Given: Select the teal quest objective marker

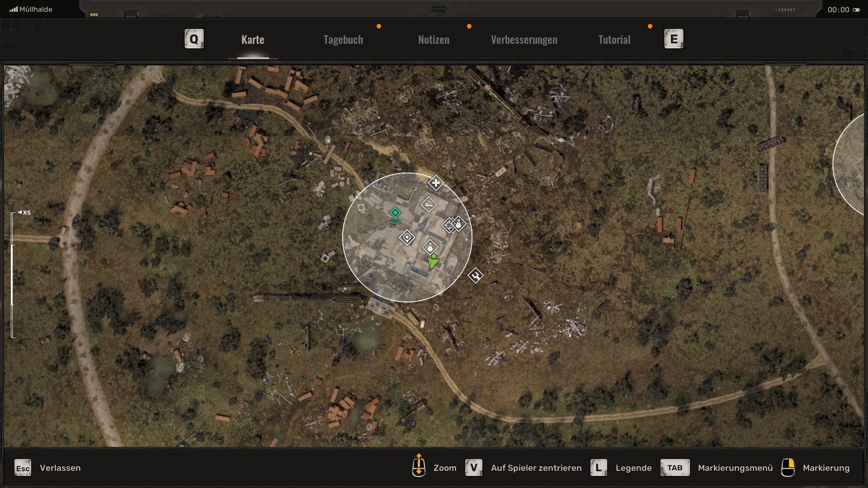Looking at the screenshot, I should (395, 214).
